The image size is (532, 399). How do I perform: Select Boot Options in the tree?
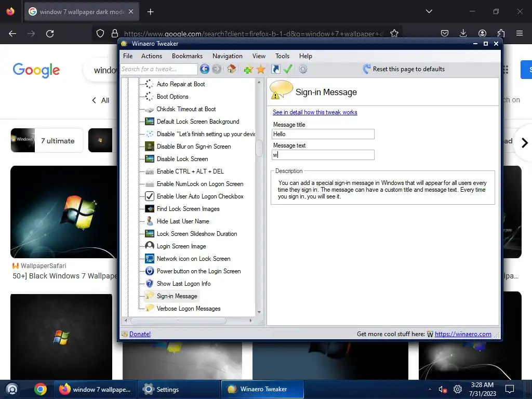[x=172, y=97]
